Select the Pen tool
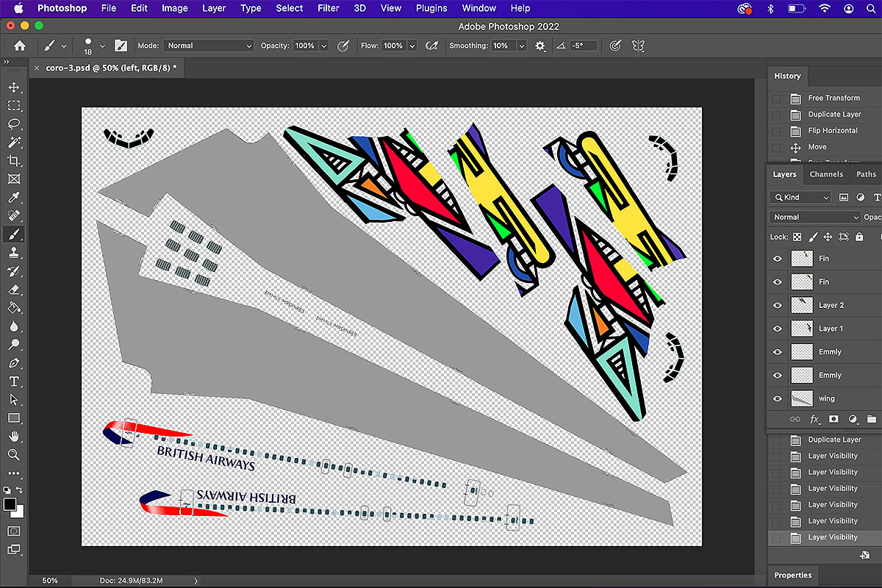882x588 pixels. pyautogui.click(x=14, y=363)
